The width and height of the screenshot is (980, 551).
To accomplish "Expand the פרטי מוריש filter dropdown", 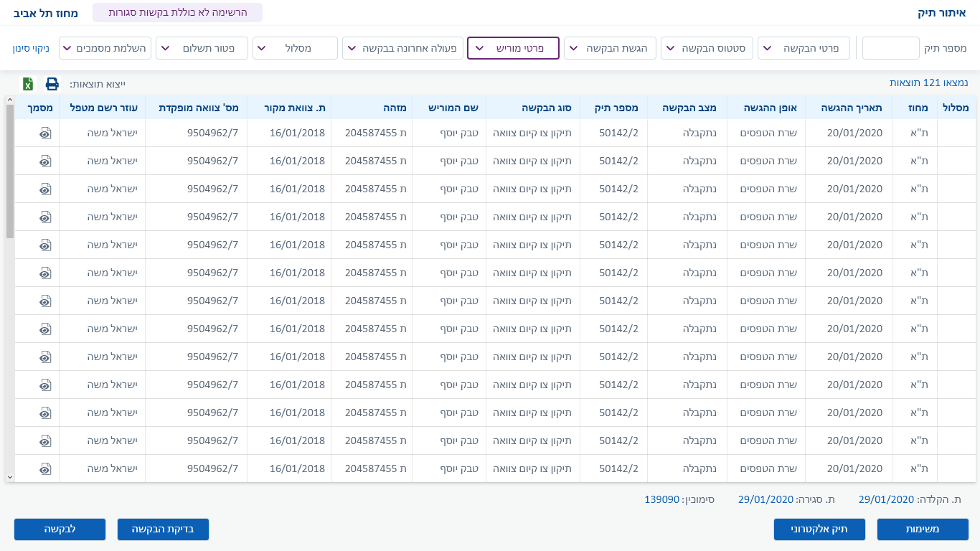I will point(513,48).
